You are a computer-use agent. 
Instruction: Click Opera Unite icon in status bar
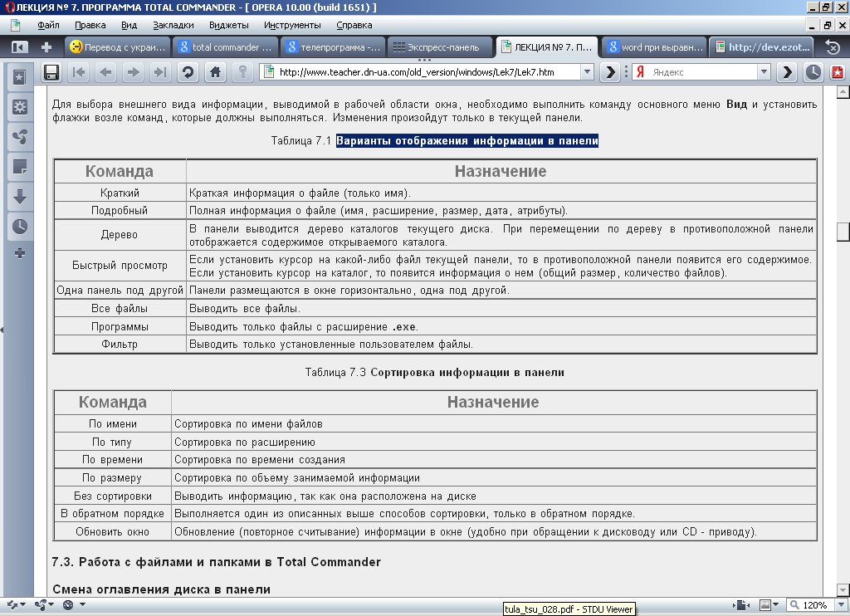coord(41,604)
